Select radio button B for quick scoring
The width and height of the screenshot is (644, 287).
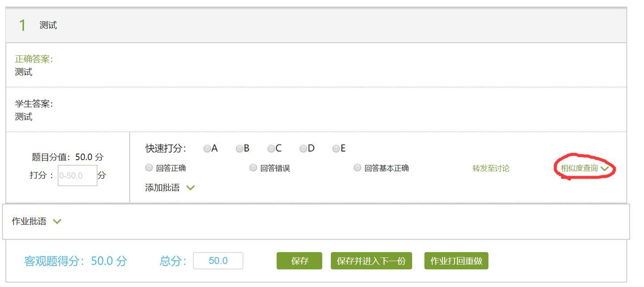coord(240,148)
